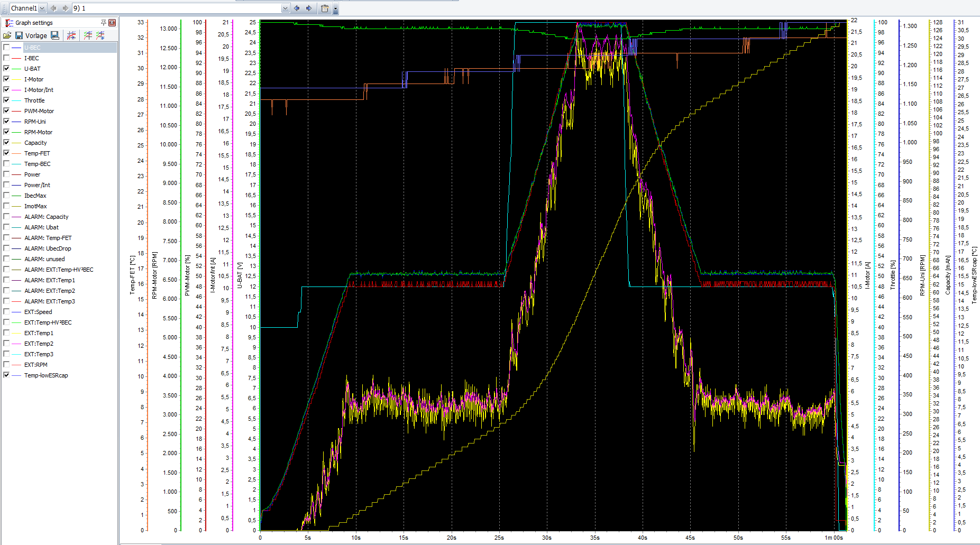980x545 pixels.
Task: Click the 30s mark on time axis
Action: 547,538
